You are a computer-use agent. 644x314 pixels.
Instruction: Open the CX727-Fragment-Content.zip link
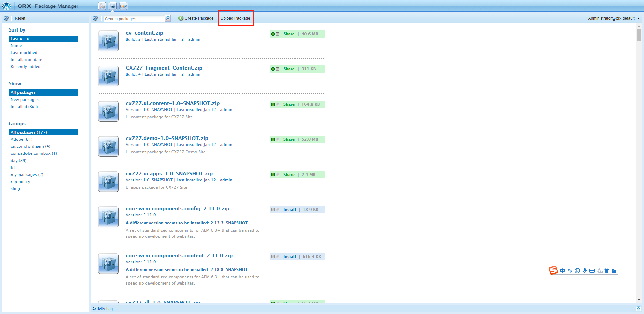(x=164, y=68)
